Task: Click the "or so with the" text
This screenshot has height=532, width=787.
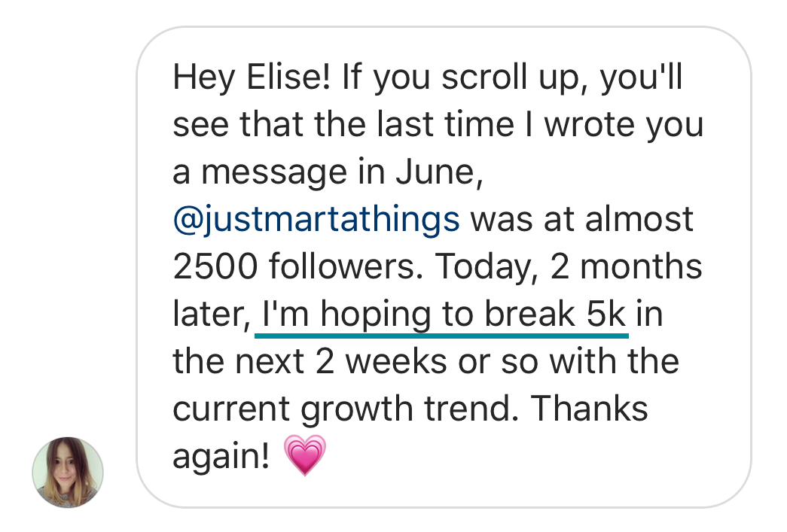Action: coord(551,361)
